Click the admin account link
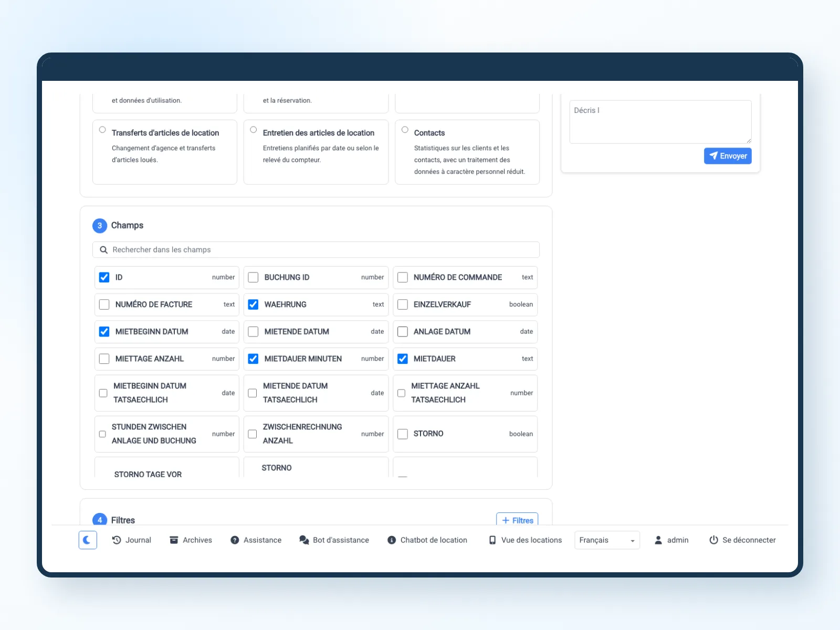The width and height of the screenshot is (840, 630). tap(671, 540)
